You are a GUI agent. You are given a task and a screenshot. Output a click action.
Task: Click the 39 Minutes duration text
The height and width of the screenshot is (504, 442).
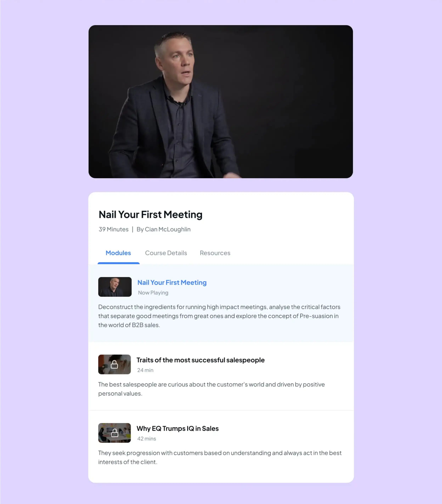click(x=113, y=229)
